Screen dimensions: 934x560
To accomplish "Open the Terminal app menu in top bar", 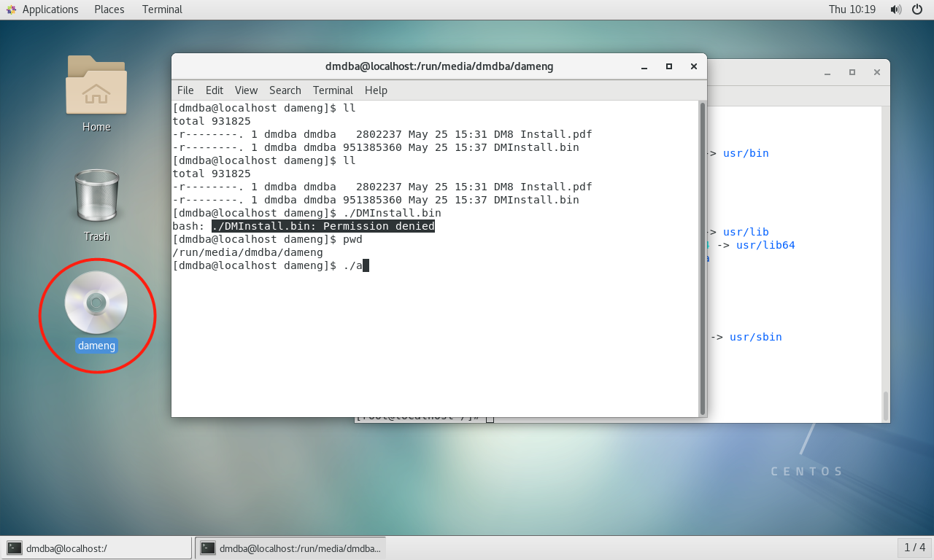I will pyautogui.click(x=162, y=9).
